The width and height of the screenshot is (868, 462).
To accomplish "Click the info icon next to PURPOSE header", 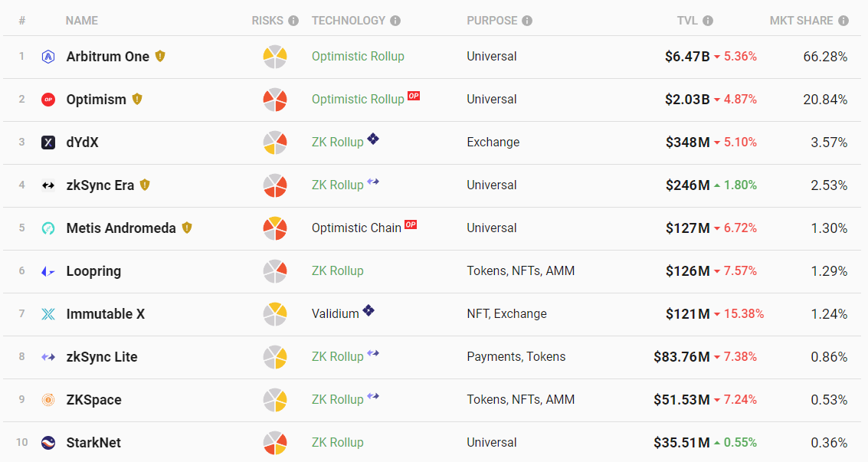I will 527,21.
